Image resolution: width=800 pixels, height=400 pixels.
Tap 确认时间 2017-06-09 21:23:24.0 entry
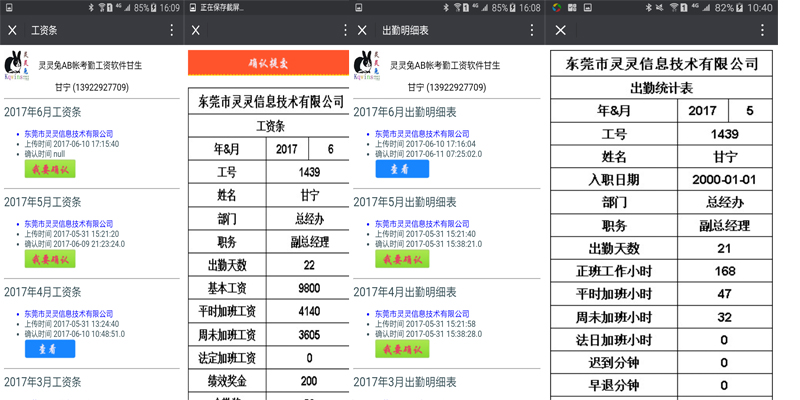click(74, 244)
